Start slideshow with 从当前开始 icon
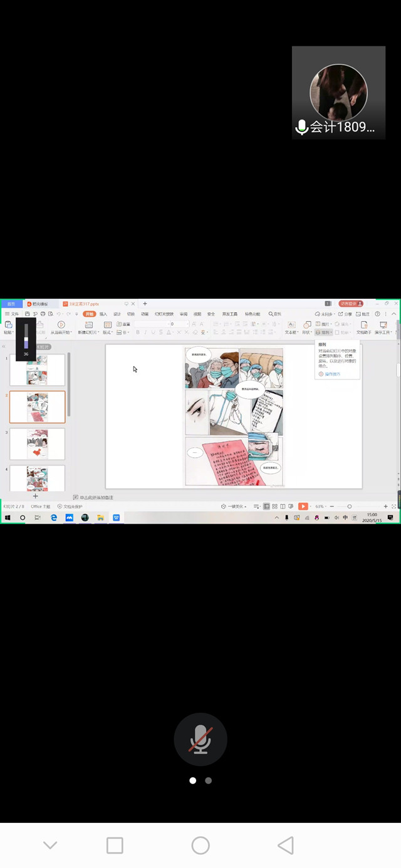Image resolution: width=401 pixels, height=868 pixels. click(61, 324)
